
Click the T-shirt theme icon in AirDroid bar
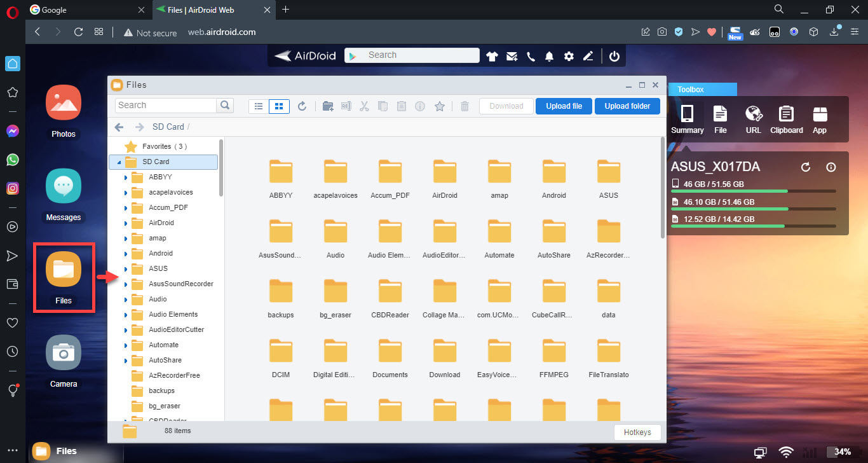tap(492, 56)
